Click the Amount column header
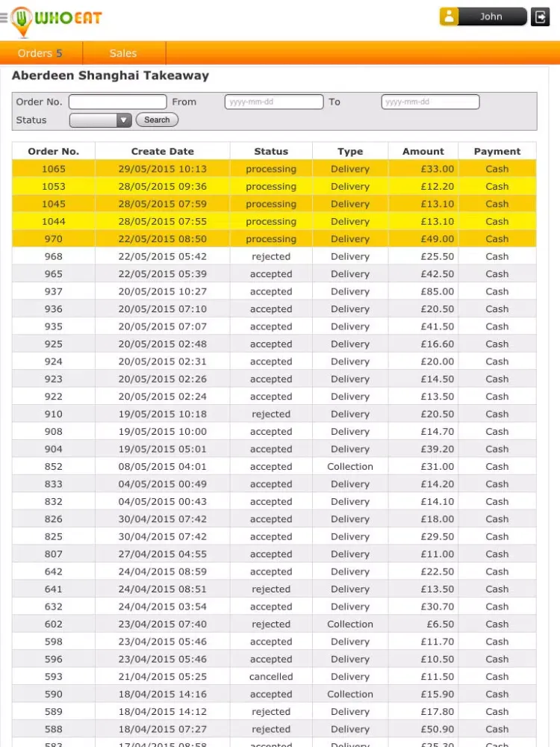The image size is (560, 747). coord(423,152)
